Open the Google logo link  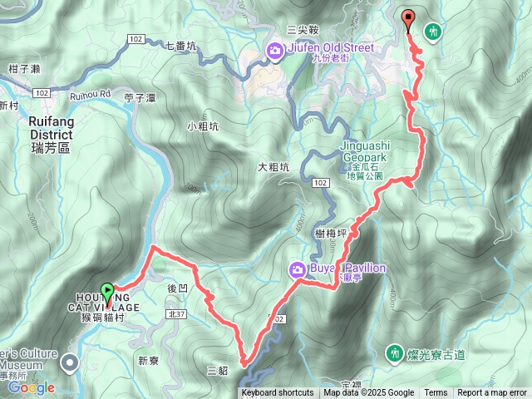coord(32,388)
